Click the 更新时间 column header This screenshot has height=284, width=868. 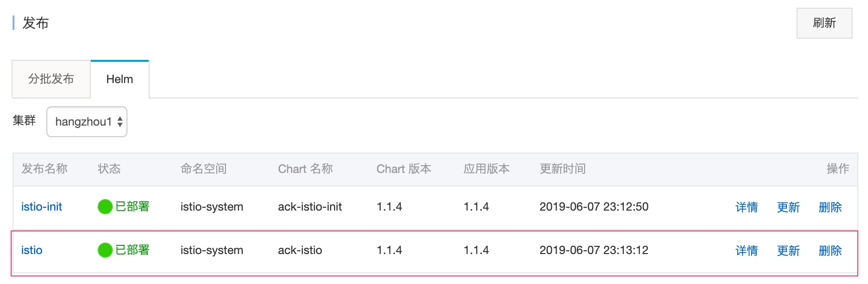pyautogui.click(x=562, y=169)
